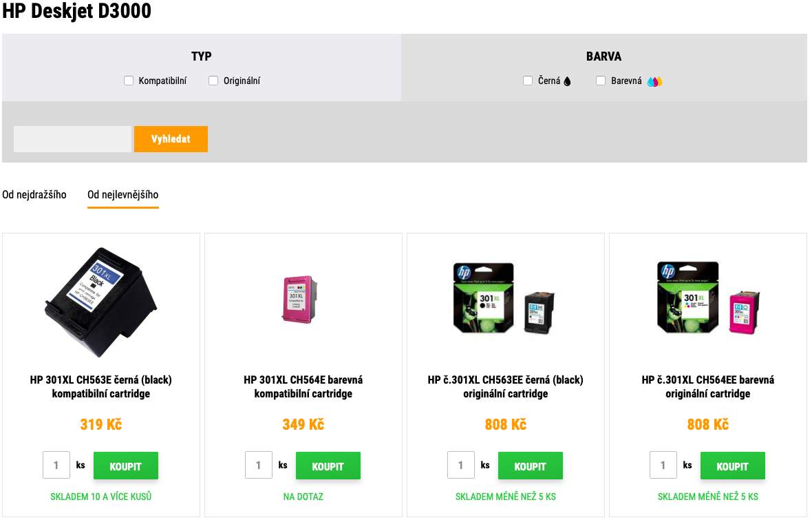Open the black compatible 301XL cartridge image
812x520 pixels.
click(x=101, y=300)
